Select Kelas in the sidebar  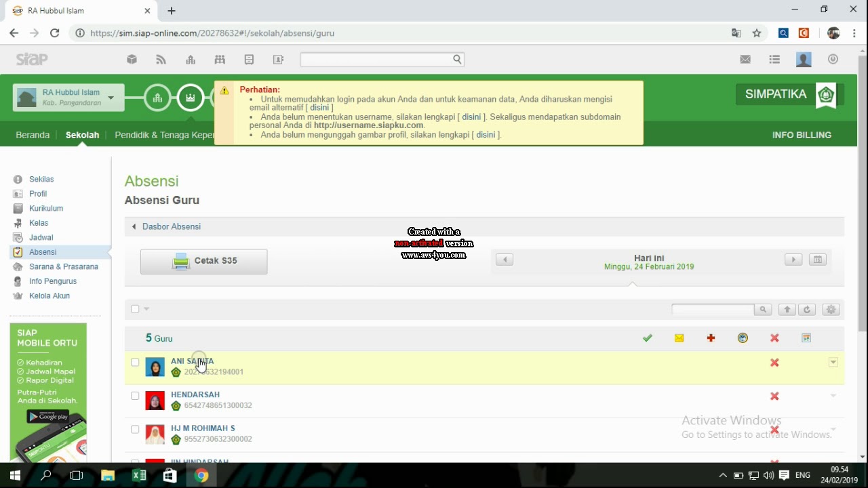[39, 223]
